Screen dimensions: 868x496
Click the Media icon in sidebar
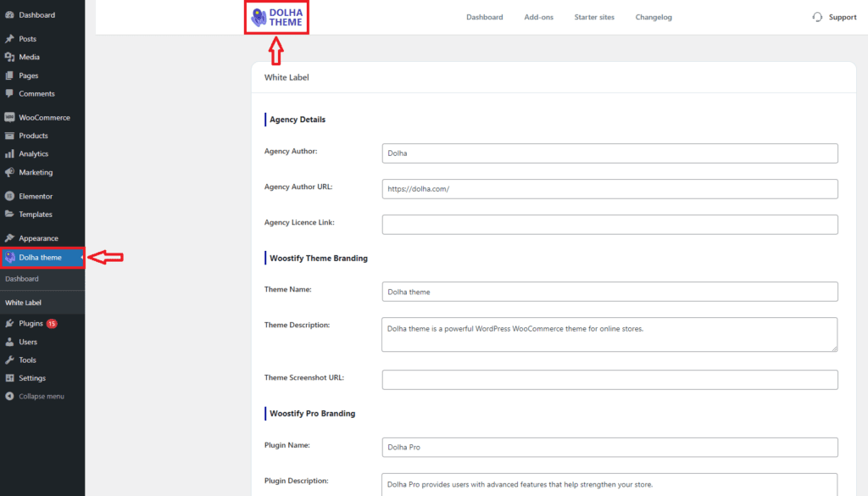(9, 58)
